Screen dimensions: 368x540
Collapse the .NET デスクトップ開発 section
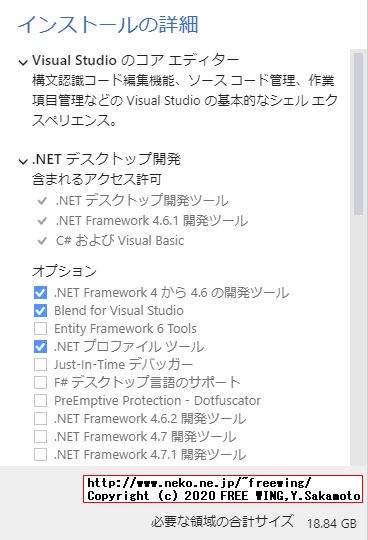[x=23, y=161]
